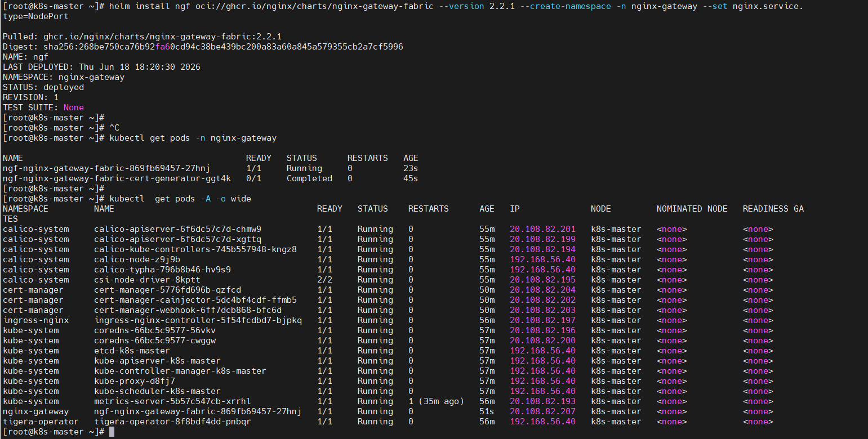Viewport: 868px width, 439px height.
Task: Click the 'READINESS GA' column header
Action: click(x=773, y=209)
